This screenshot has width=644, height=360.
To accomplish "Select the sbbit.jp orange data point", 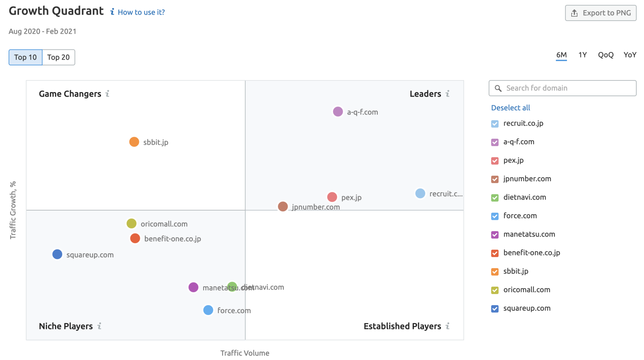I will [x=134, y=142].
